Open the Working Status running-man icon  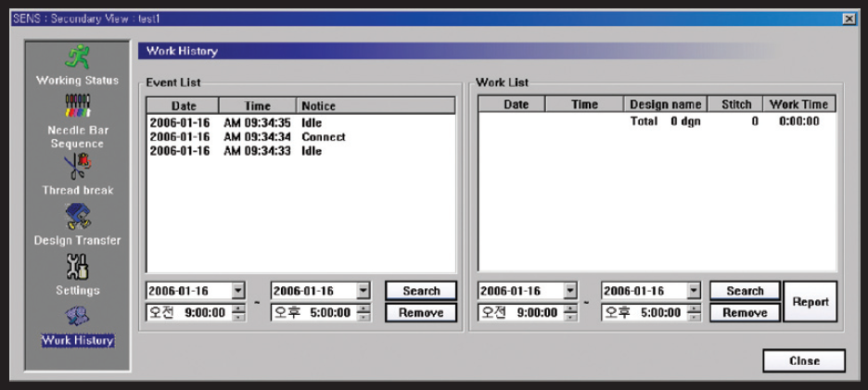(78, 57)
